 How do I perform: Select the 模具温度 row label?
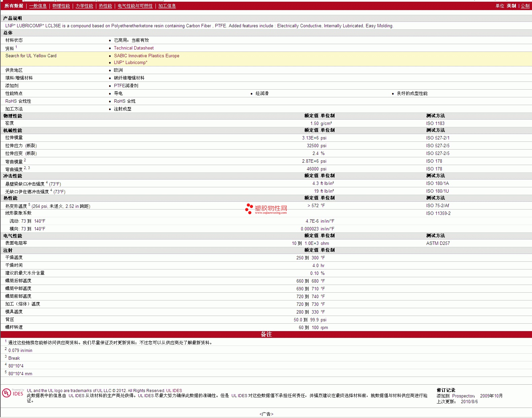14,312
